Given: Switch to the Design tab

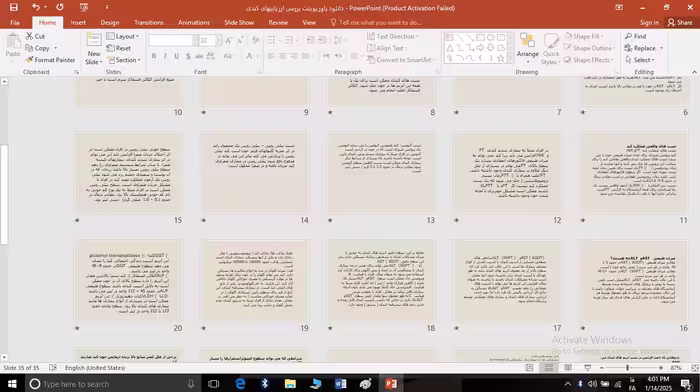Looking at the screenshot, I should pos(109,22).
